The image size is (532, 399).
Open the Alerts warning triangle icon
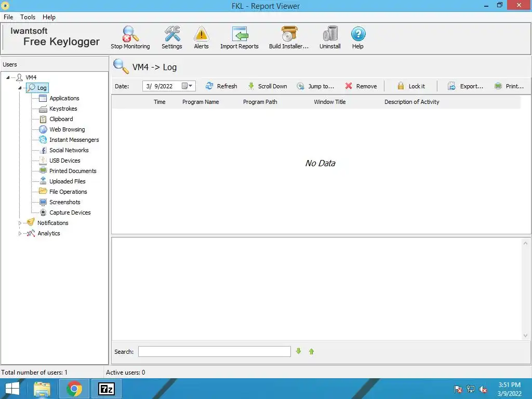coord(201,37)
